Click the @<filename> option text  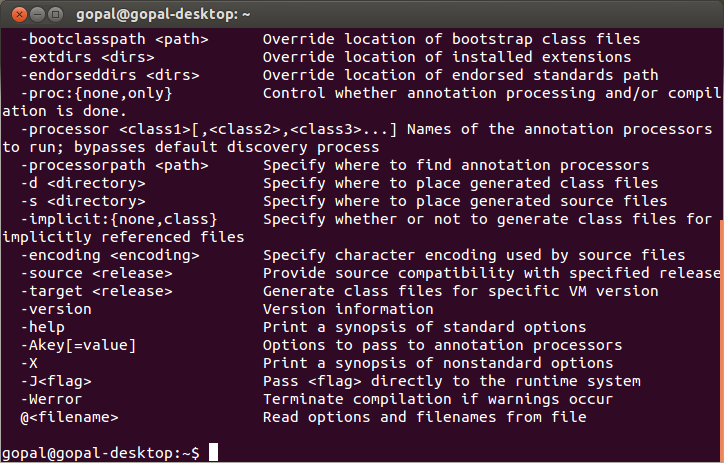coord(70,417)
